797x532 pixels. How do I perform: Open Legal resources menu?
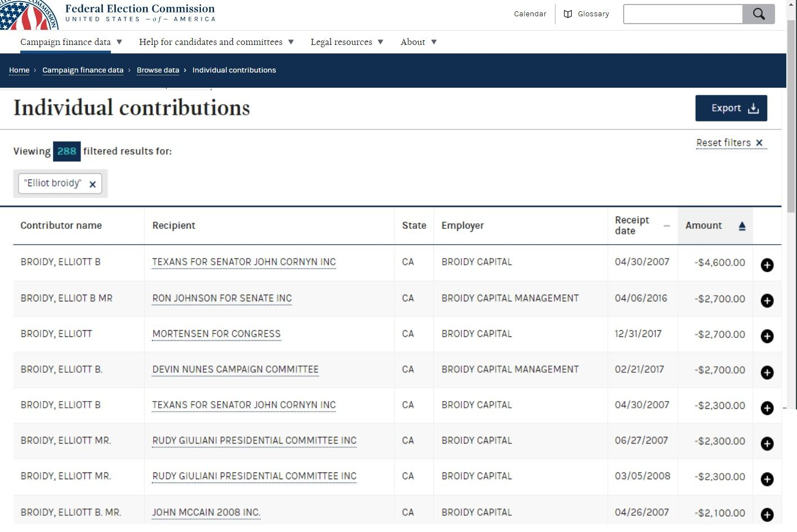tap(347, 42)
